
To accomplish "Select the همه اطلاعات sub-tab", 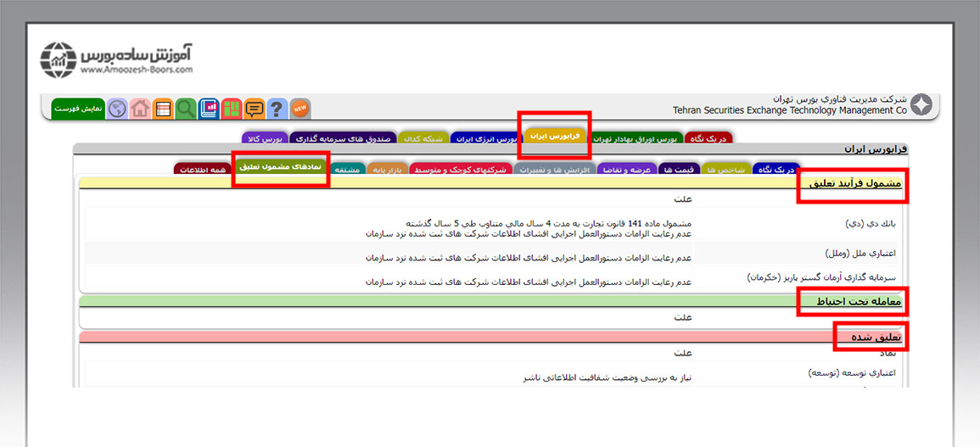I will [x=202, y=170].
